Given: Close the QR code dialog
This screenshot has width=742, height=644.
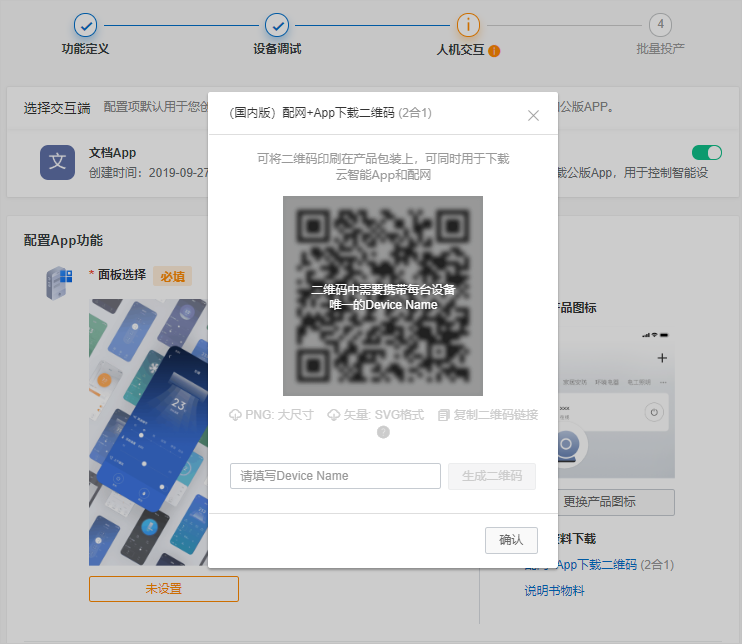Looking at the screenshot, I should (x=533, y=115).
